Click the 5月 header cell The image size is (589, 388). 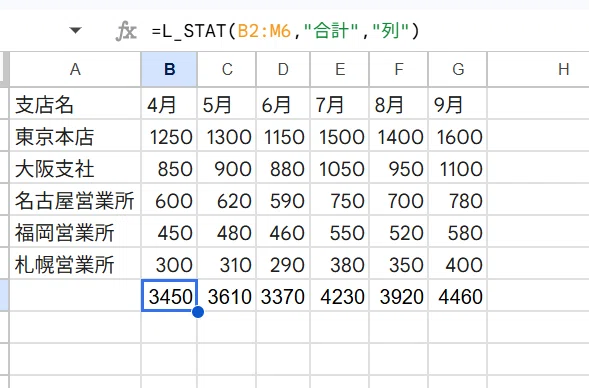(x=227, y=103)
